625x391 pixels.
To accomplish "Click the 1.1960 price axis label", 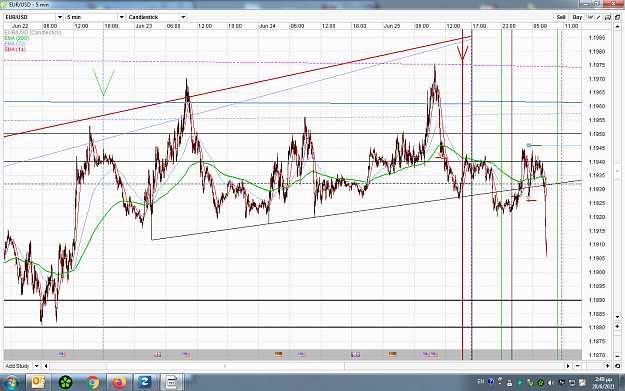I will [x=597, y=106].
